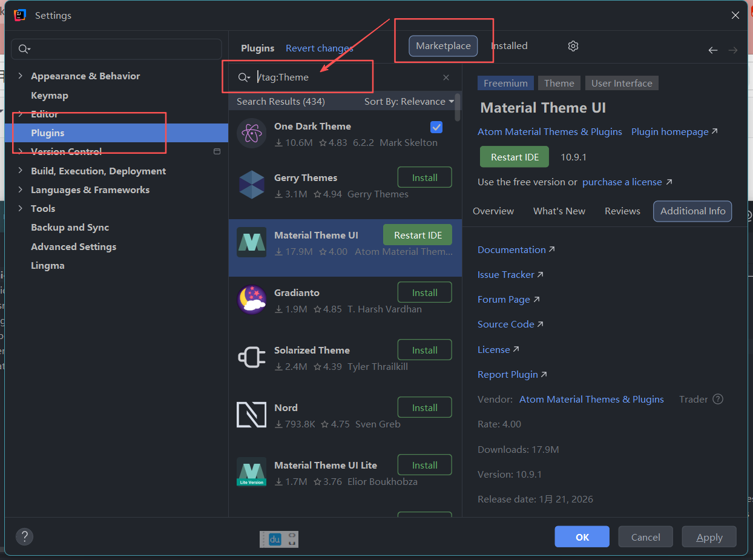Install Material Theme UI Lite

[x=425, y=465]
